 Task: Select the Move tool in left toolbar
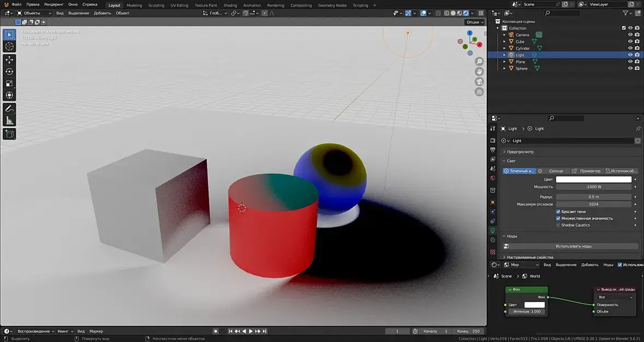point(9,60)
